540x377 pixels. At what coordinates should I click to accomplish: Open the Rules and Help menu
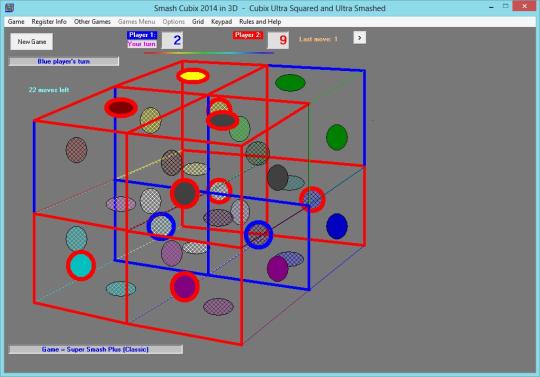(x=260, y=22)
